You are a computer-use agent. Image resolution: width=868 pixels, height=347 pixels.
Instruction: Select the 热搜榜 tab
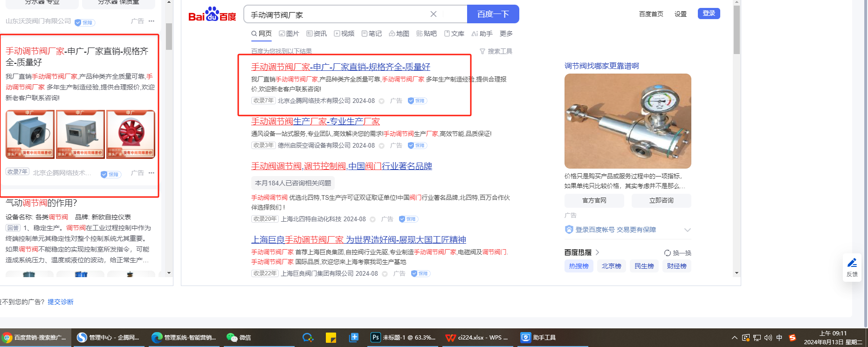point(579,266)
